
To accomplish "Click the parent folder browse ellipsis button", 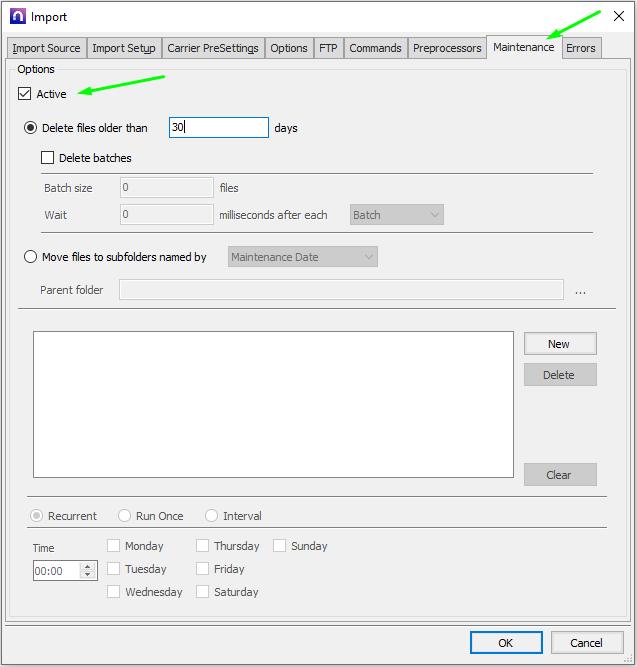I will [580, 291].
